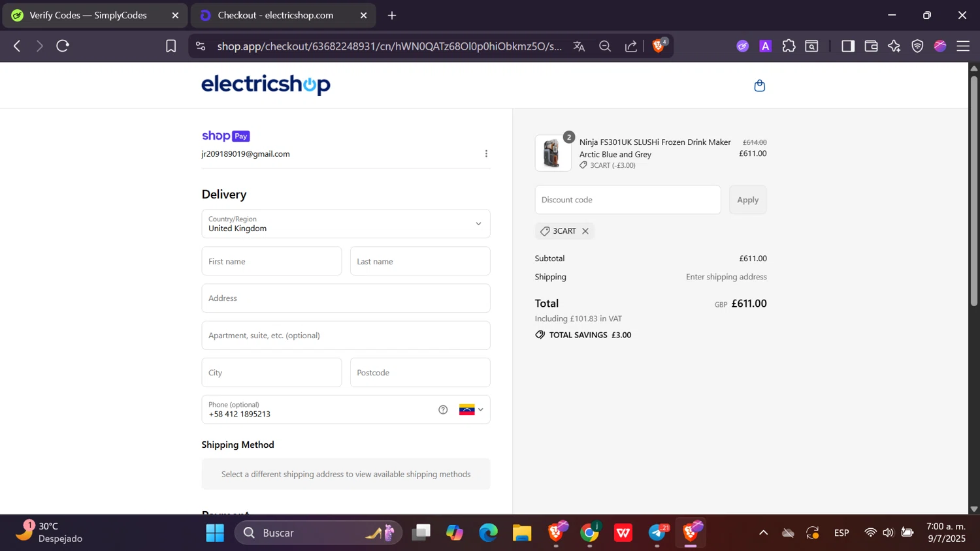Open the Extensions puzzle icon

[x=789, y=46]
